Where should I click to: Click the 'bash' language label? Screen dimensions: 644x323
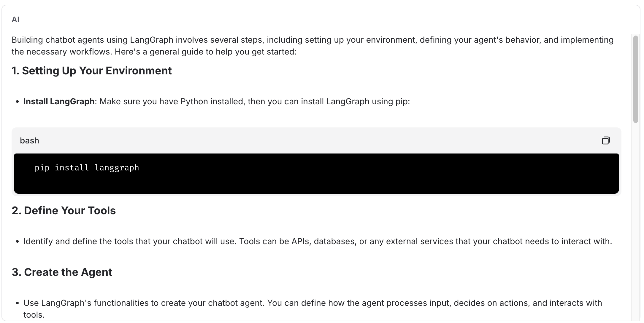coord(29,140)
